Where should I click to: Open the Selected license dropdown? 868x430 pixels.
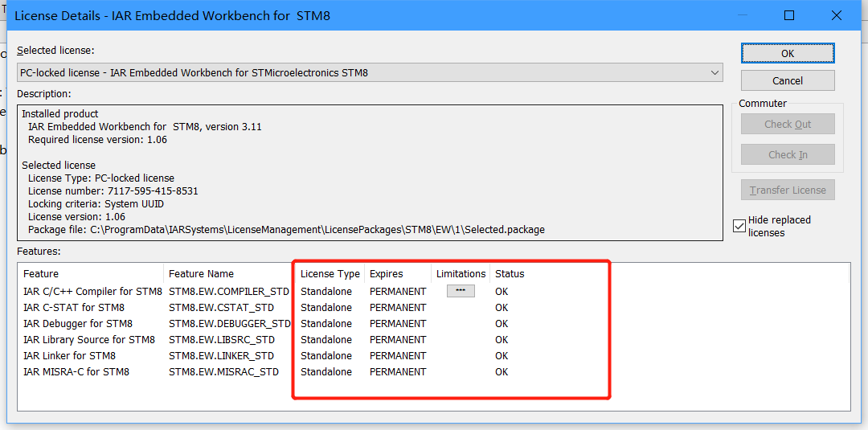tap(370, 72)
